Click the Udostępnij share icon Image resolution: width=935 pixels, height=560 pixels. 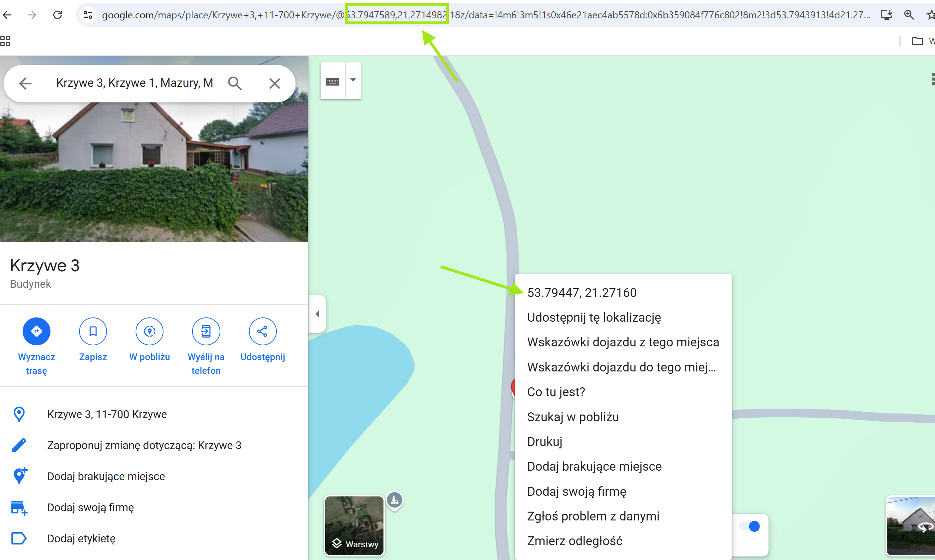[263, 331]
